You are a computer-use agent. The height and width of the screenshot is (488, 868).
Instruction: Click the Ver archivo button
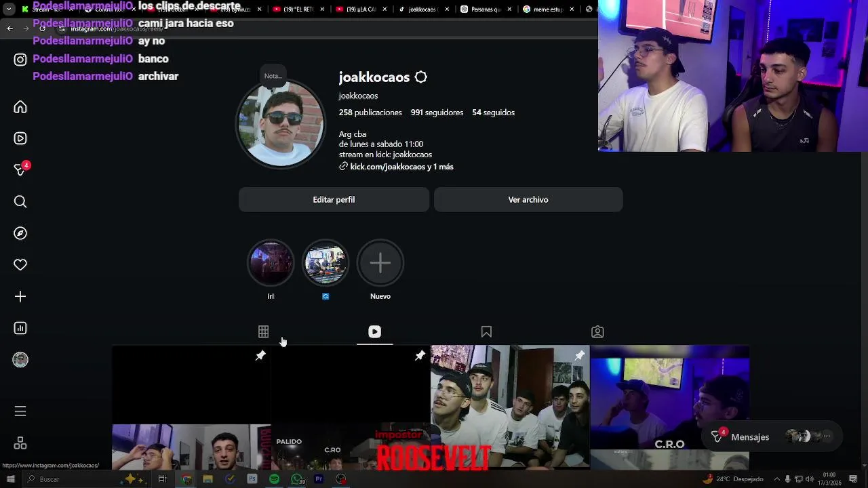pos(528,200)
